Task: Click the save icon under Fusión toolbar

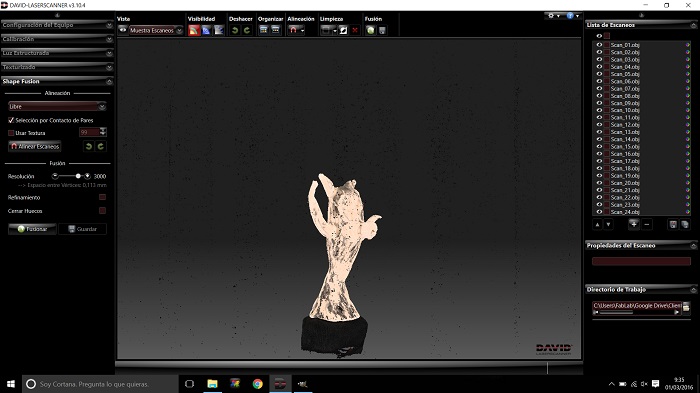Action: [382, 30]
